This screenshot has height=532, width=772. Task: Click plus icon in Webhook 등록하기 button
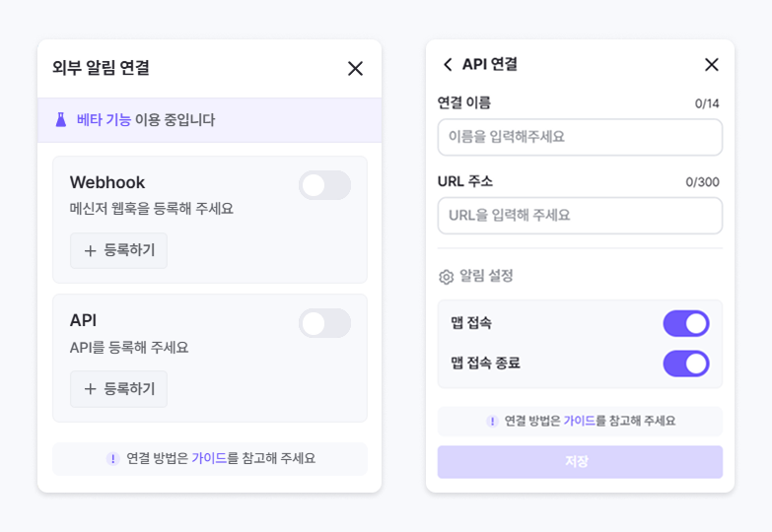[x=90, y=251]
